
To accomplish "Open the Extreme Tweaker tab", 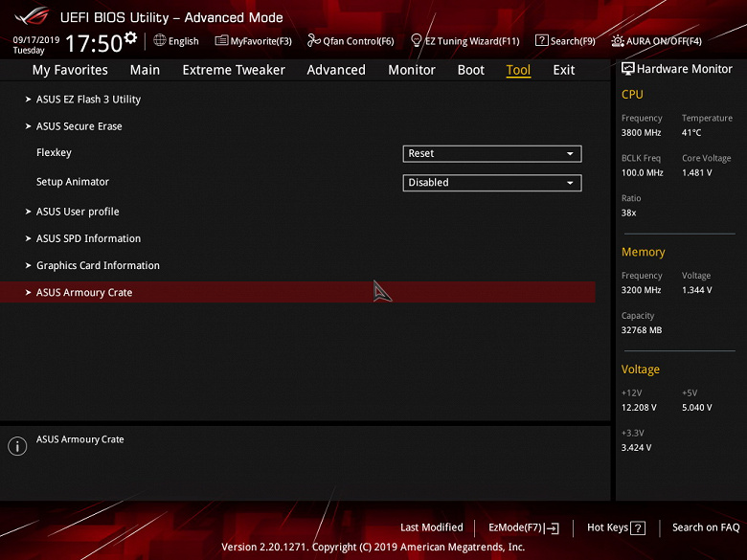I will coord(234,70).
